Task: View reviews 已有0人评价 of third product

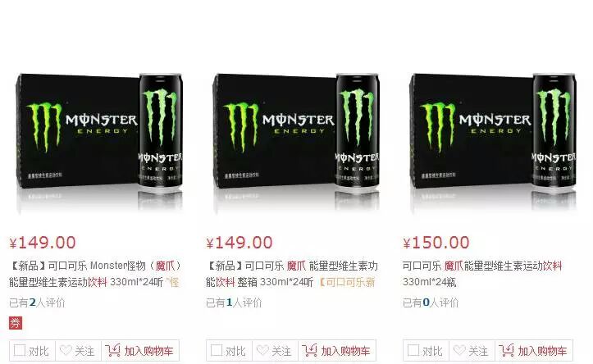Action: tap(431, 303)
